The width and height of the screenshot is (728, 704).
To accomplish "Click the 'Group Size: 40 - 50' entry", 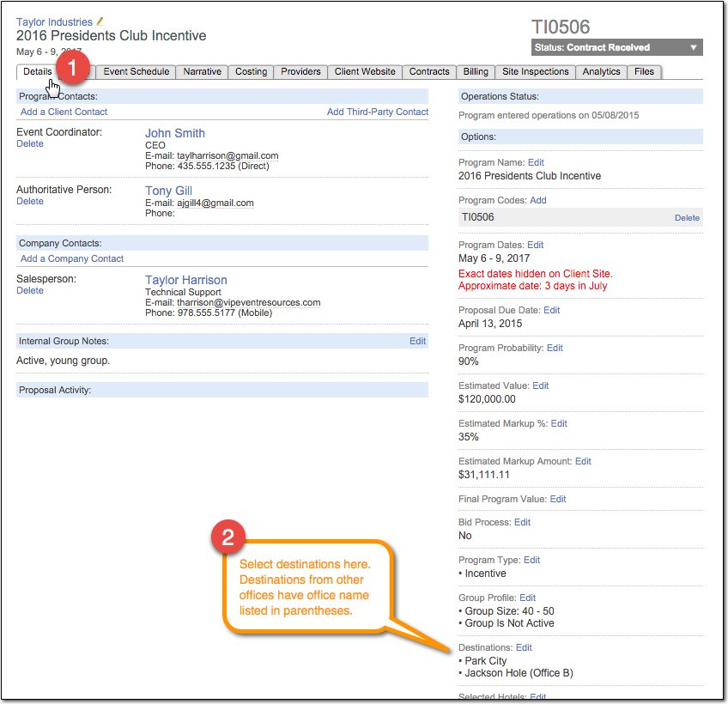I will pyautogui.click(x=509, y=611).
